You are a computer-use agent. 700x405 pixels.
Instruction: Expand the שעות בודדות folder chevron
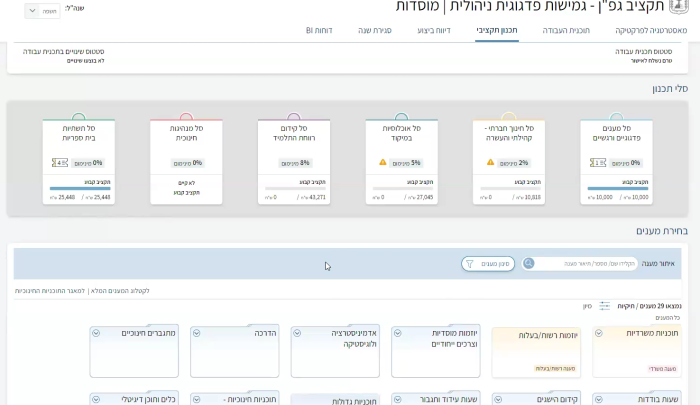click(599, 399)
